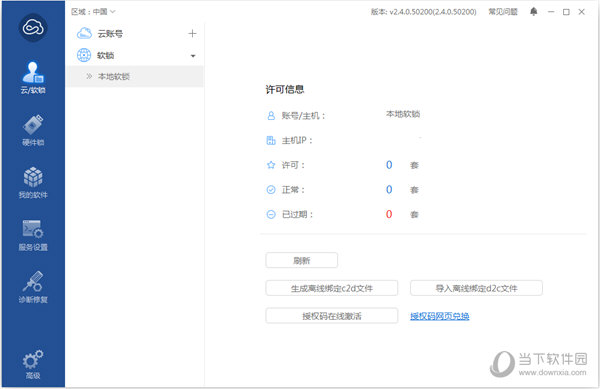The image size is (600, 389).
Task: Open the 服务设置 service settings
Action: [x=33, y=235]
